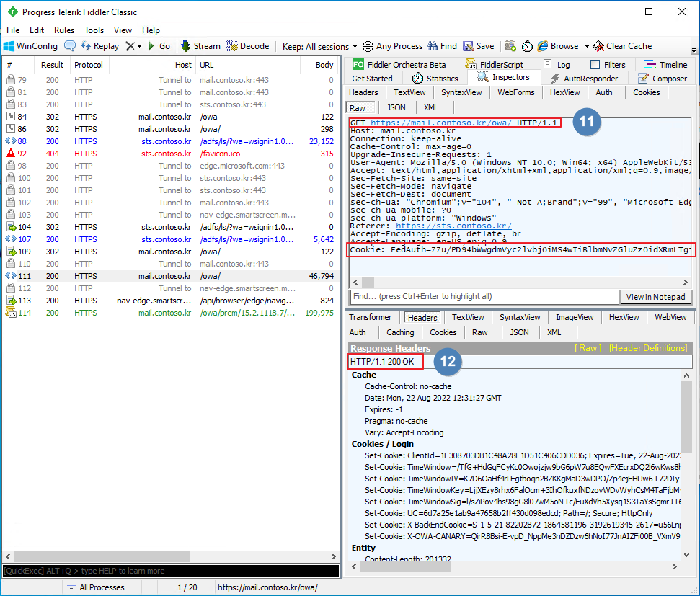Click the Inspectors tab icon
700x596 pixels.
click(x=482, y=77)
